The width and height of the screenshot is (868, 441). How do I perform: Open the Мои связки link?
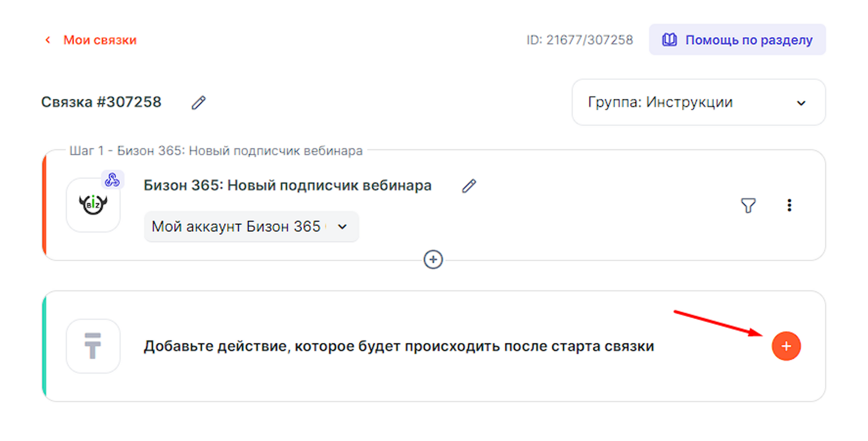click(x=100, y=40)
